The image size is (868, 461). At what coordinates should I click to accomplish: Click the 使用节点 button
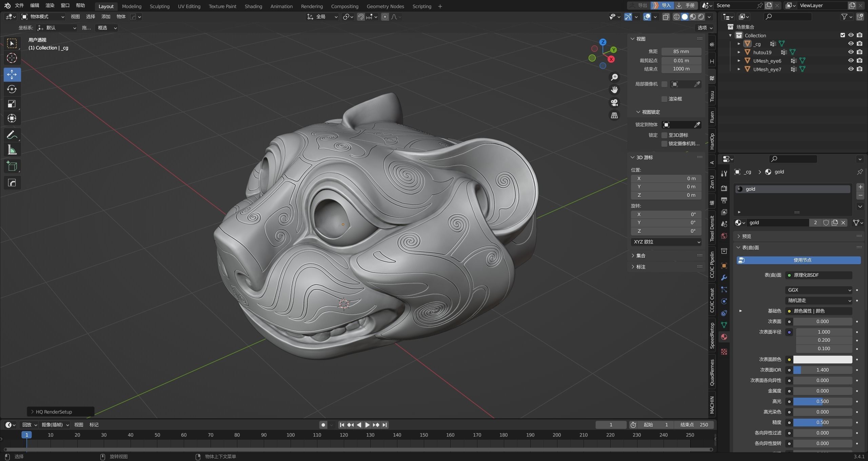[798, 260]
